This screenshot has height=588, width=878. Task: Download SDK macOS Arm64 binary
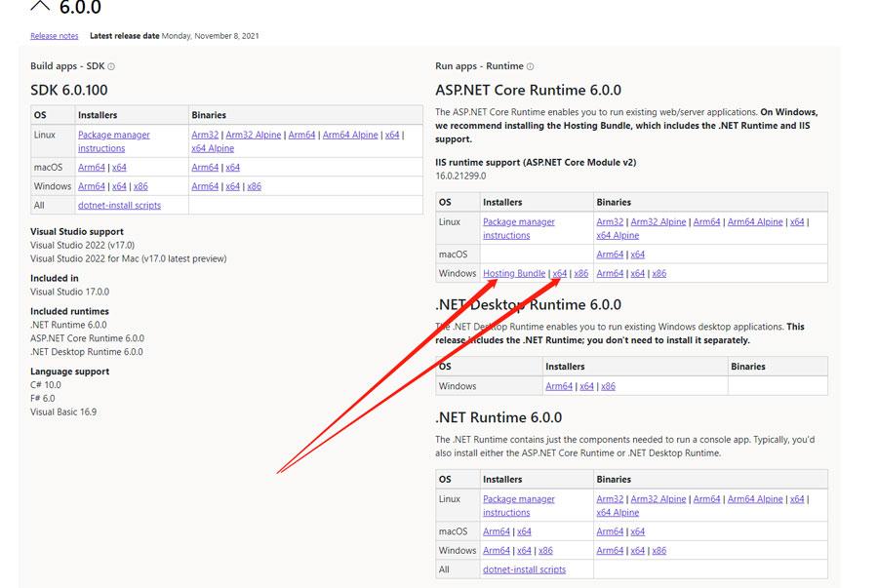[205, 168]
